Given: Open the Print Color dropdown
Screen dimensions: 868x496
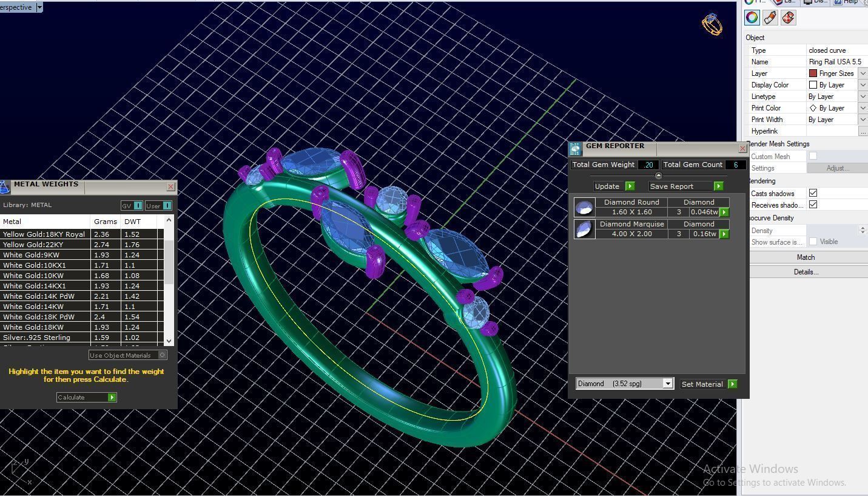Looking at the screenshot, I should point(863,108).
